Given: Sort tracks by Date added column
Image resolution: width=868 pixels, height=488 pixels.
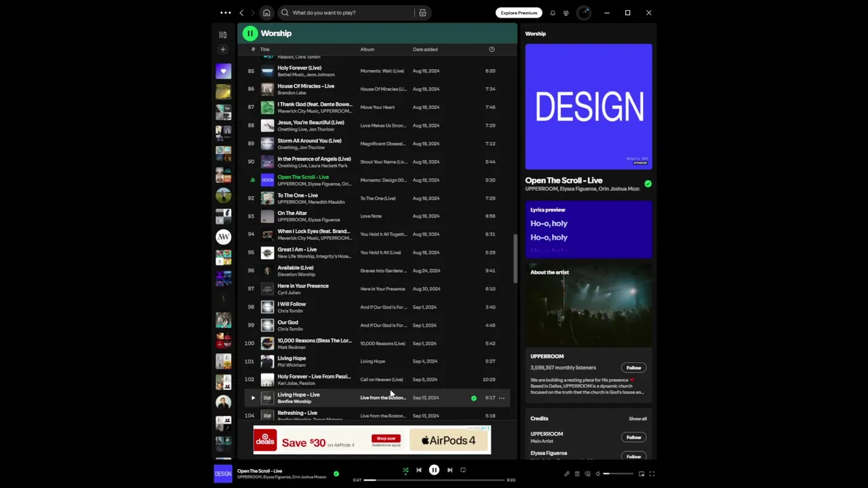Looking at the screenshot, I should click(x=425, y=49).
